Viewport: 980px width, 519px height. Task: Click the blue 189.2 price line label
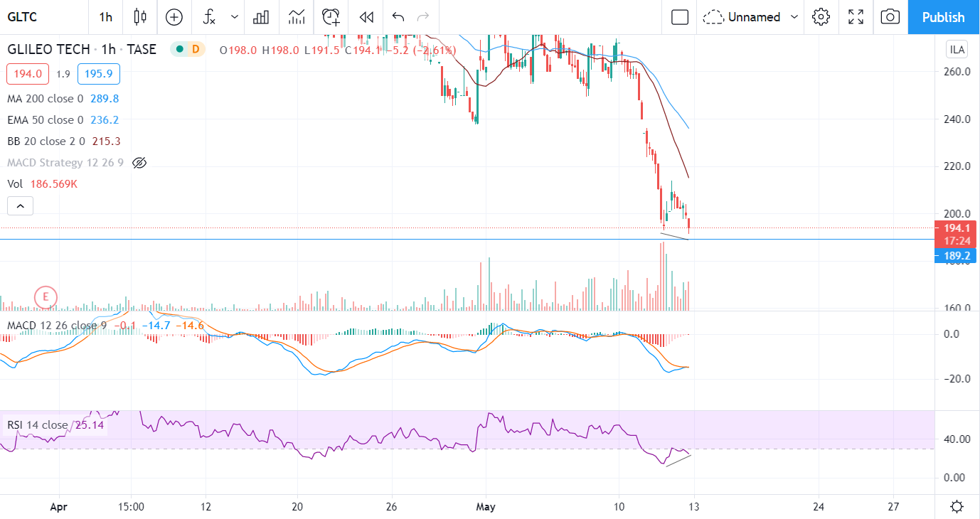pos(957,256)
